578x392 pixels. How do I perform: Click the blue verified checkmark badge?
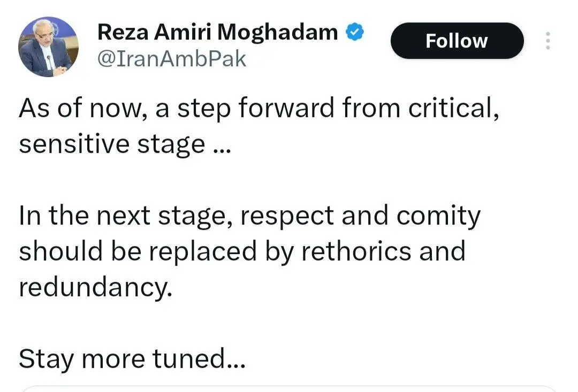pos(355,33)
